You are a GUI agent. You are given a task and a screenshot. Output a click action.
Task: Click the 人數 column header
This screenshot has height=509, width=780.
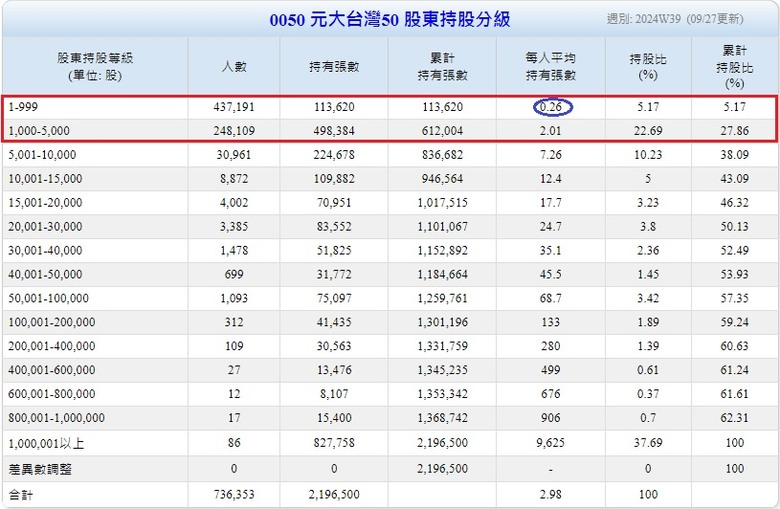(x=234, y=66)
